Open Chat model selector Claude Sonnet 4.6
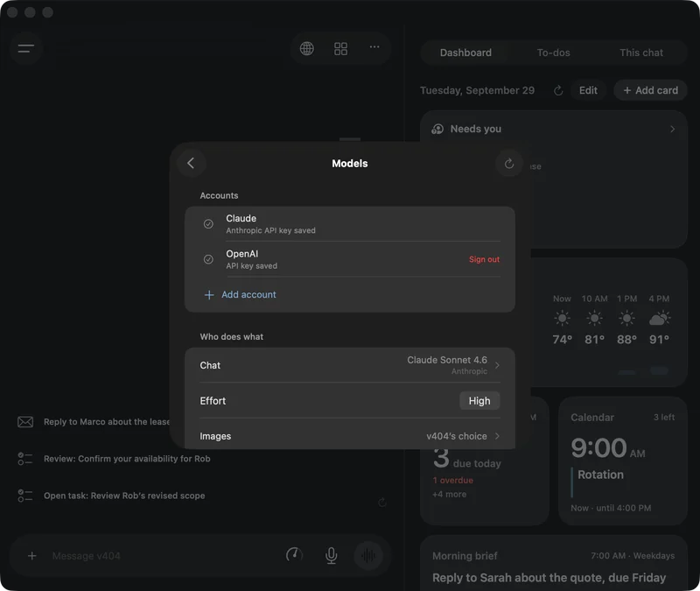700x591 pixels. [349, 365]
